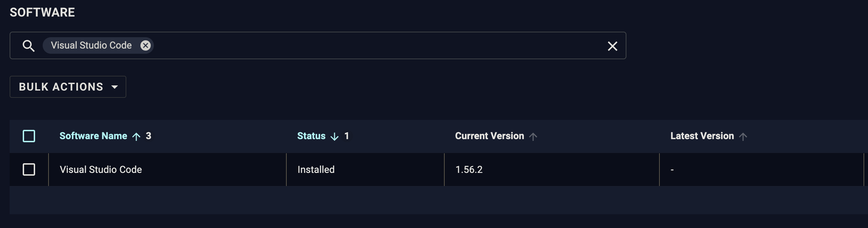Click the Software Name ascending arrow icon

coord(136,136)
